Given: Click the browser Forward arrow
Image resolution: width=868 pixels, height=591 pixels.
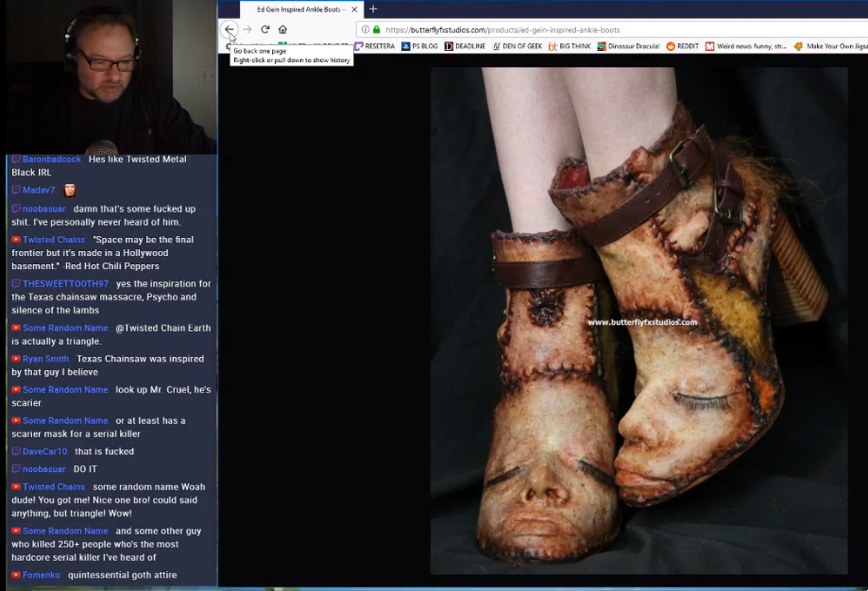Looking at the screenshot, I should (x=247, y=29).
